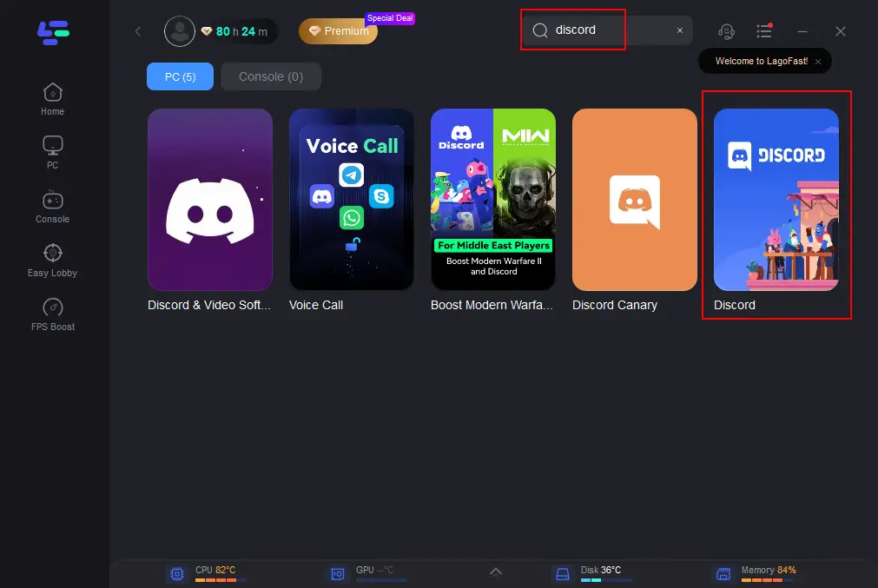
Task: Expand the bottom status panel chevron
Action: coord(496,571)
